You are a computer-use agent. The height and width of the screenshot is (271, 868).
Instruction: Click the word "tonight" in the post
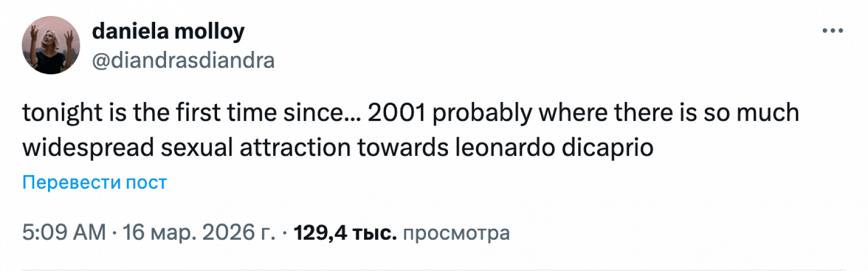[x=58, y=113]
